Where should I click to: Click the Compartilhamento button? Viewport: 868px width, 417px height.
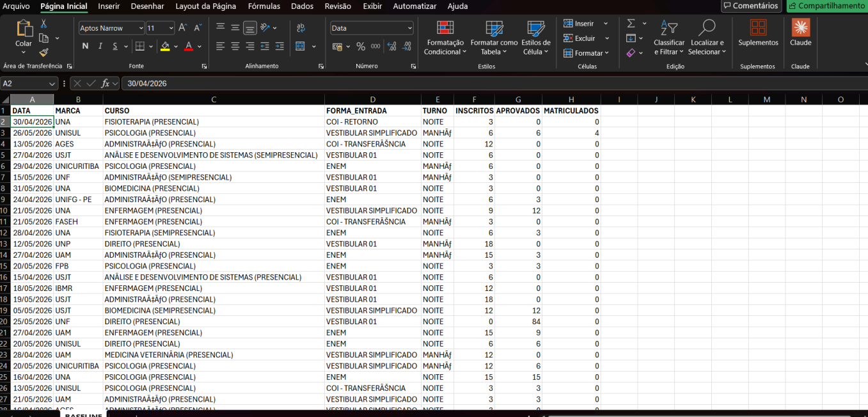click(826, 6)
